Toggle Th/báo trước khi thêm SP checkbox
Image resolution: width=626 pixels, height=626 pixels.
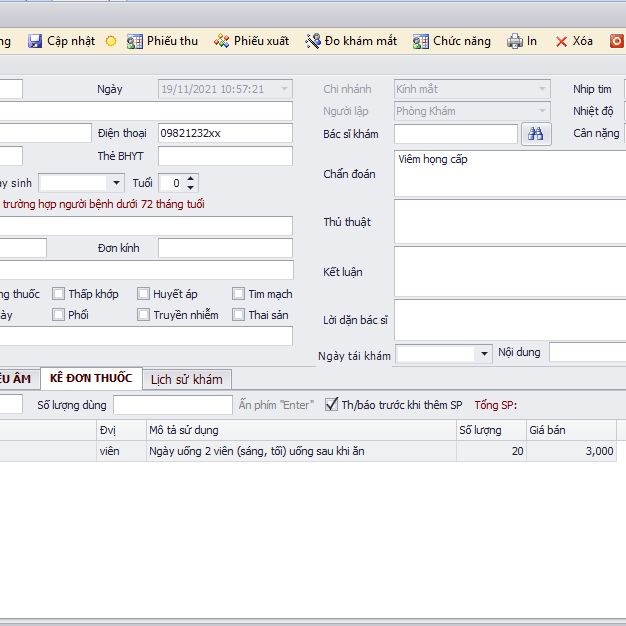(332, 405)
